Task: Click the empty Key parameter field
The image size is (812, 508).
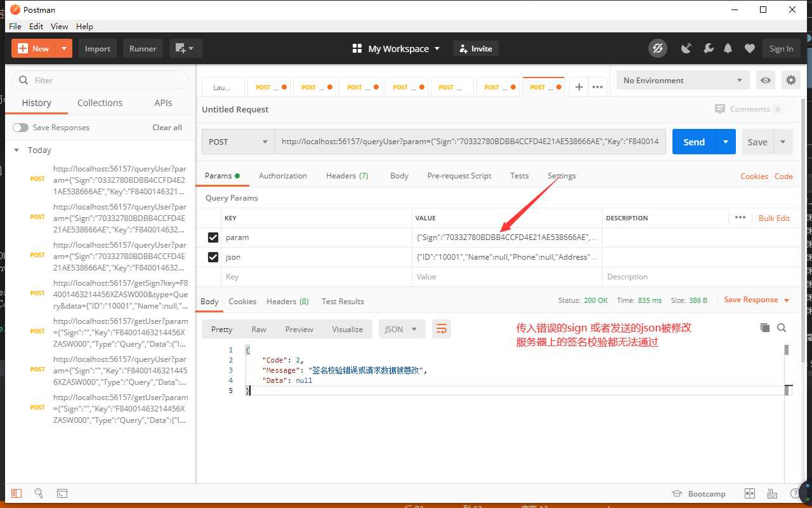Action: click(x=317, y=277)
